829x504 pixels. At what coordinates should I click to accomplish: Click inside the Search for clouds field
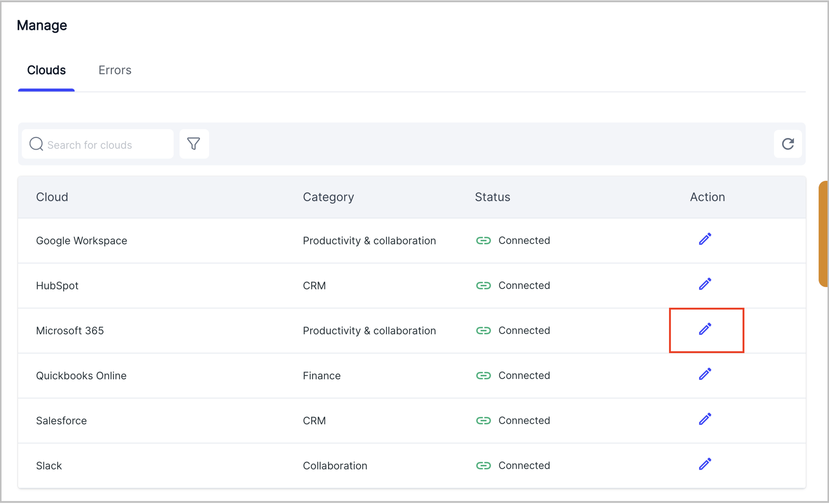100,144
